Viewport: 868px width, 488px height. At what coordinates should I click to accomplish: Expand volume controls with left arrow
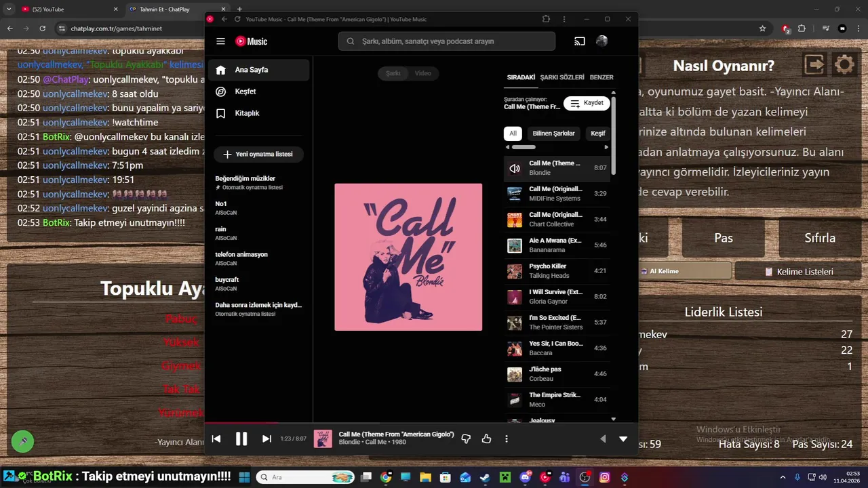point(603,439)
